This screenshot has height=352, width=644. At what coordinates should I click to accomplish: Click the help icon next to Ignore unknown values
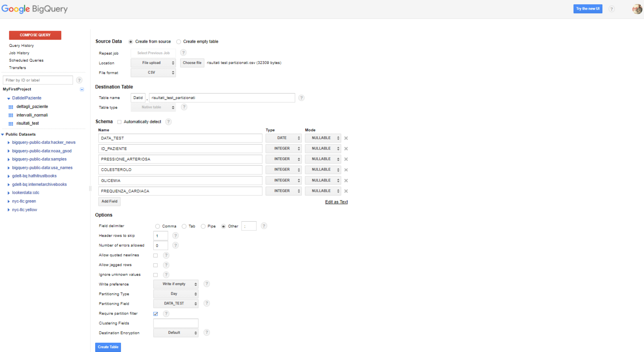coord(166,275)
